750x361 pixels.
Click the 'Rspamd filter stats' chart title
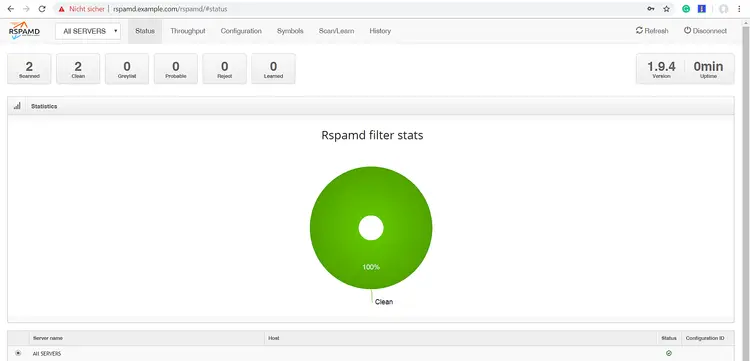point(372,135)
